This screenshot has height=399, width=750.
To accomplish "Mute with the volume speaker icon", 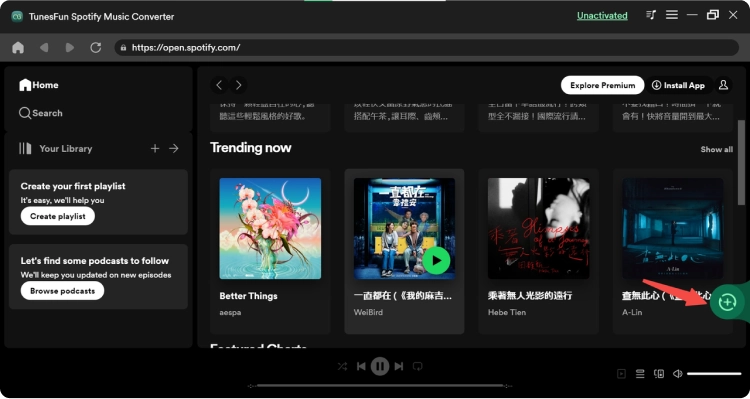I will (x=677, y=374).
